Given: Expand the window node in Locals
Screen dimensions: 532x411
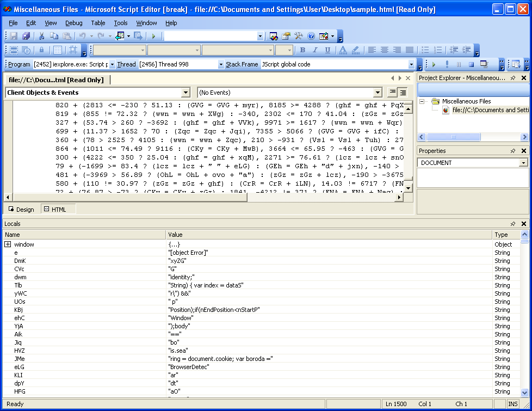Looking at the screenshot, I should pyautogui.click(x=8, y=244).
